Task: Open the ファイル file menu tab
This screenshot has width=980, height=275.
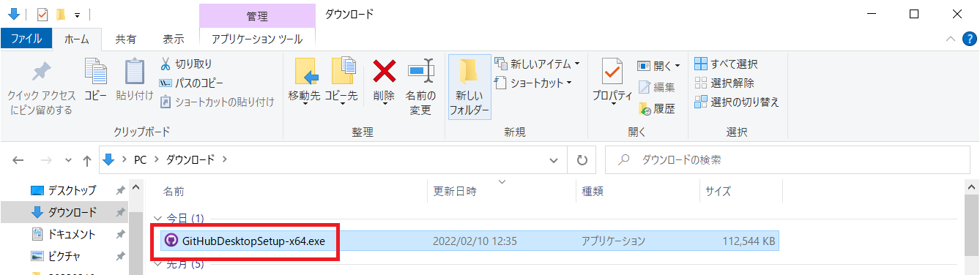Action: tap(26, 39)
